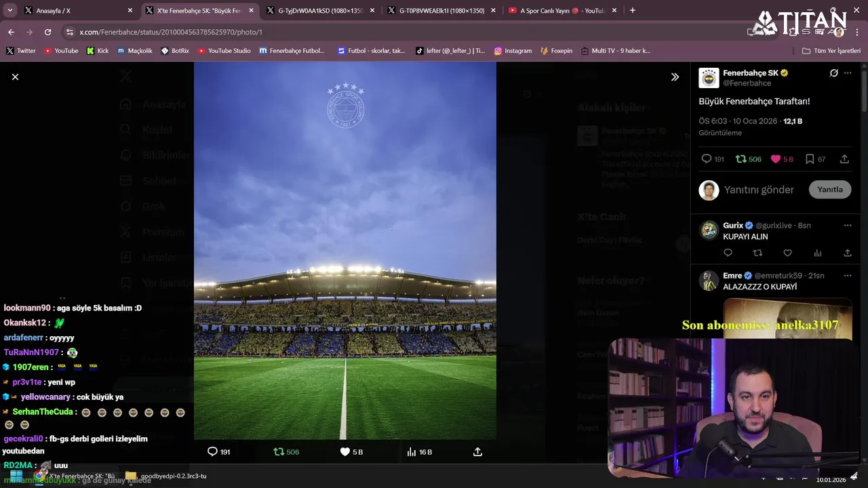The height and width of the screenshot is (488, 868).
Task: Click the stadium photo image
Action: click(344, 251)
